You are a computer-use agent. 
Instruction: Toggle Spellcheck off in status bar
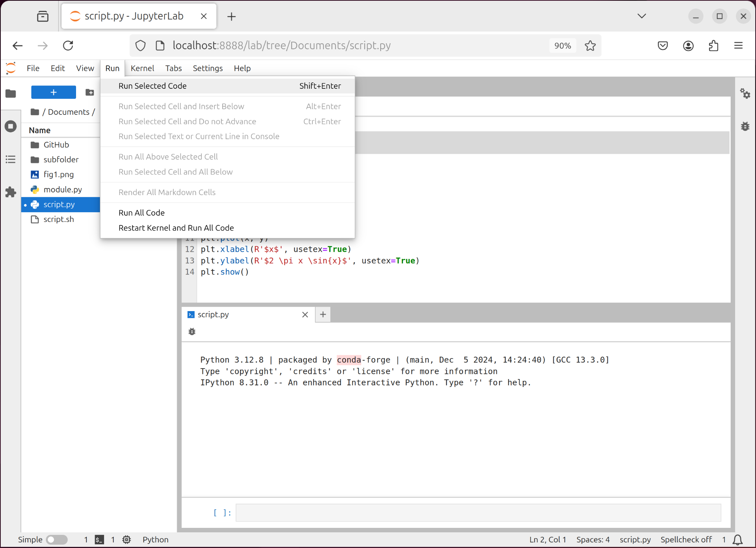click(x=686, y=540)
